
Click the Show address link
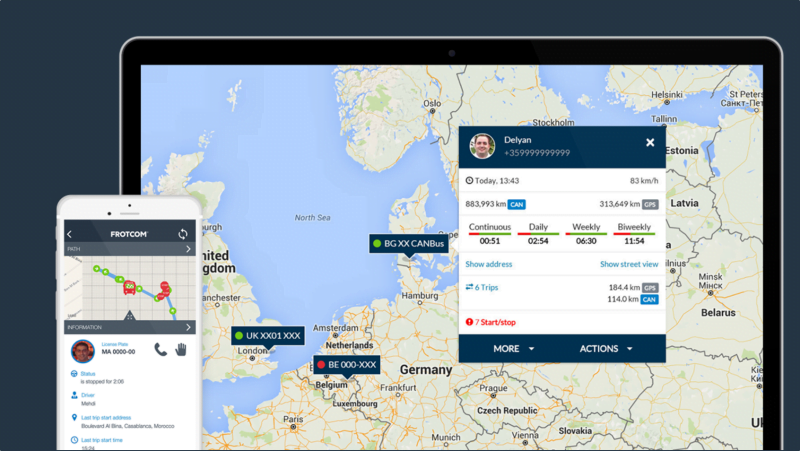pyautogui.click(x=488, y=264)
